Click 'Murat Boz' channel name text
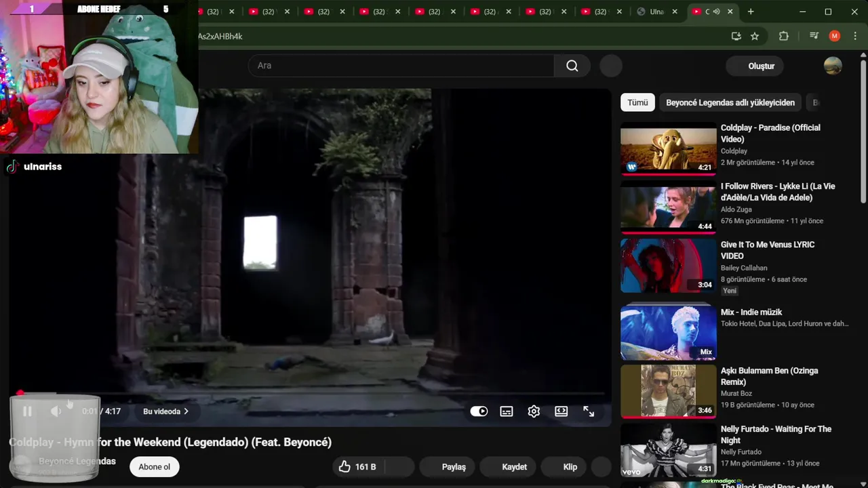 point(737,394)
